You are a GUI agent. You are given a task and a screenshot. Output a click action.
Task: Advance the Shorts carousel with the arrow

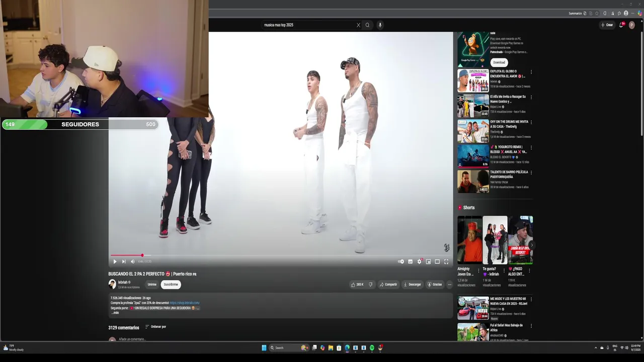531,245
